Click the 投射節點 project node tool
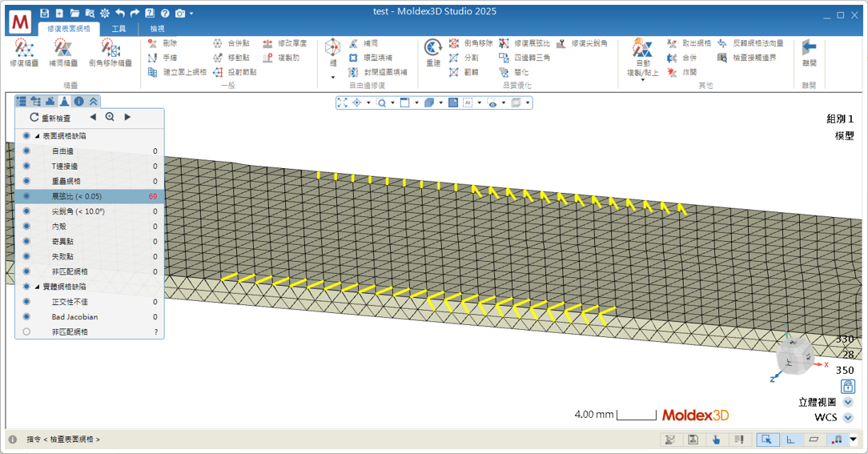Image resolution: width=868 pixels, height=454 pixels. (235, 72)
